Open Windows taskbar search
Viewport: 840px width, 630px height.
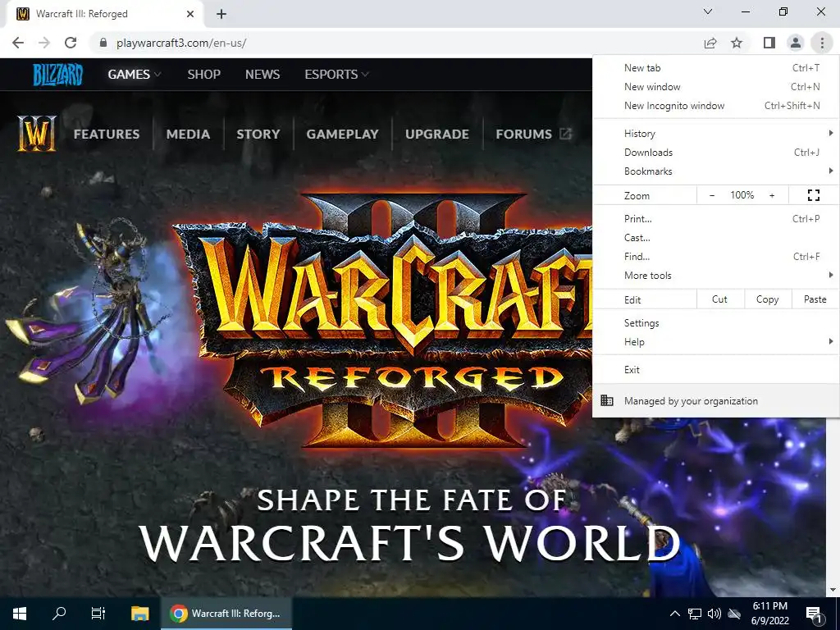coord(59,614)
